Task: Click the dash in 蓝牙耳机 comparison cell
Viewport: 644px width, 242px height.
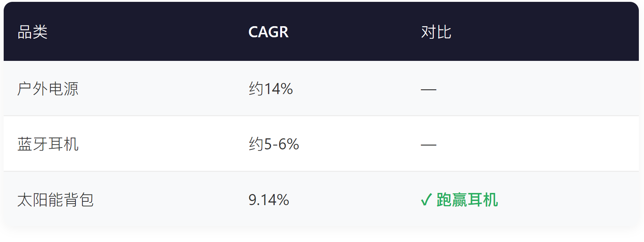Action: click(x=429, y=145)
